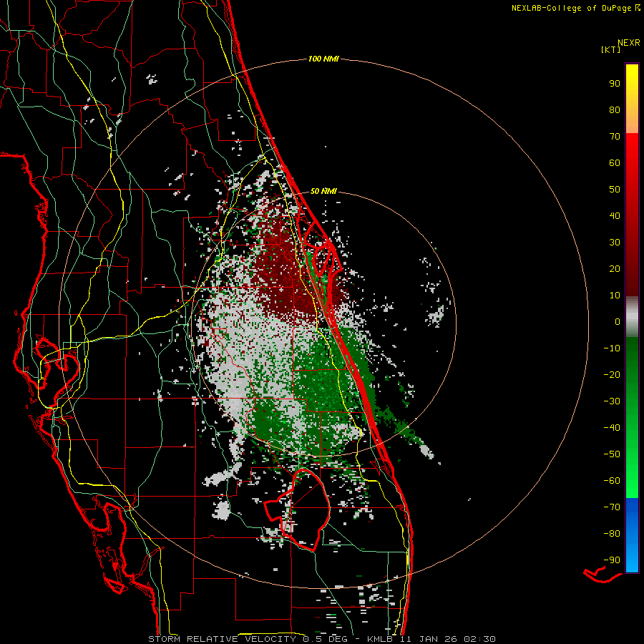Click the -40 knot scale label
The height and width of the screenshot is (644, 644).
(612, 428)
